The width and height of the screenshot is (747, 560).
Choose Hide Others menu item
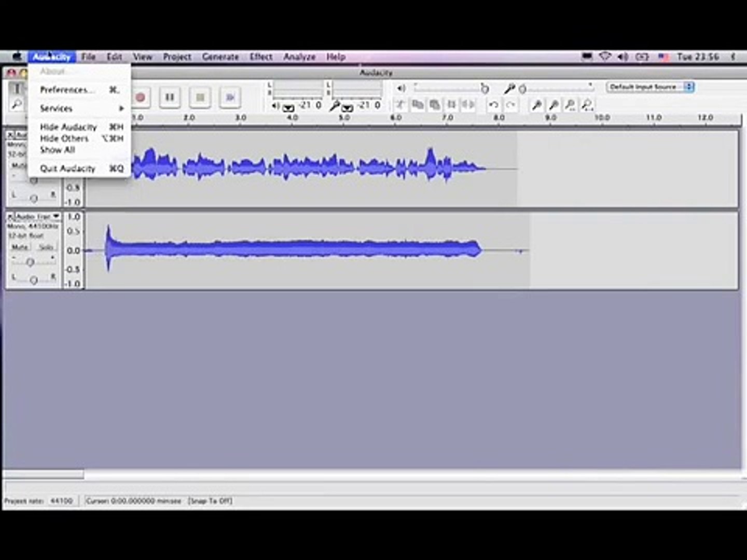click(79, 138)
